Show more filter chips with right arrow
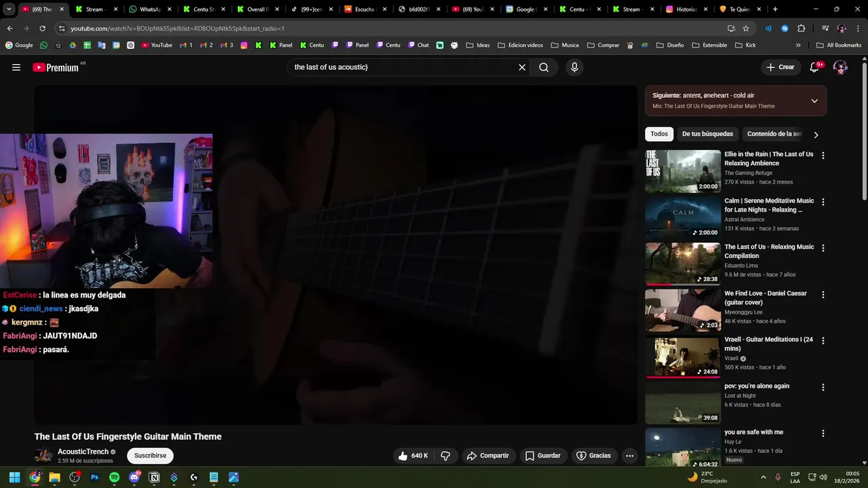Image resolution: width=868 pixels, height=488 pixels. pos(816,134)
